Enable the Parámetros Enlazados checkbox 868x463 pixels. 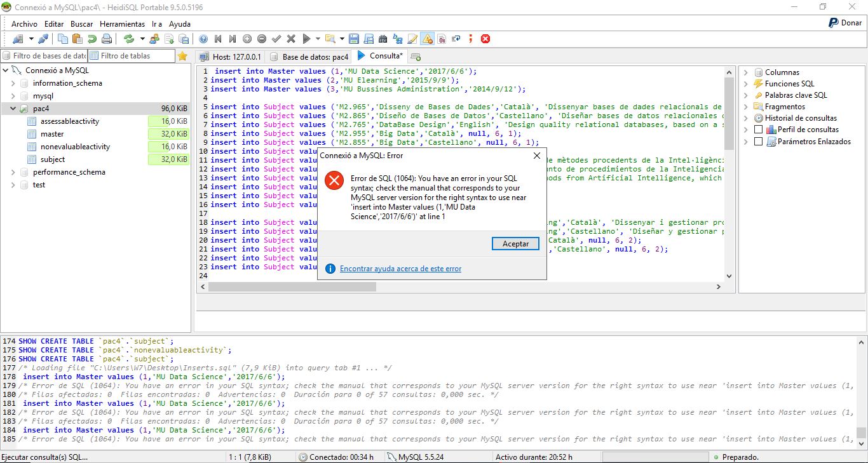click(x=757, y=142)
